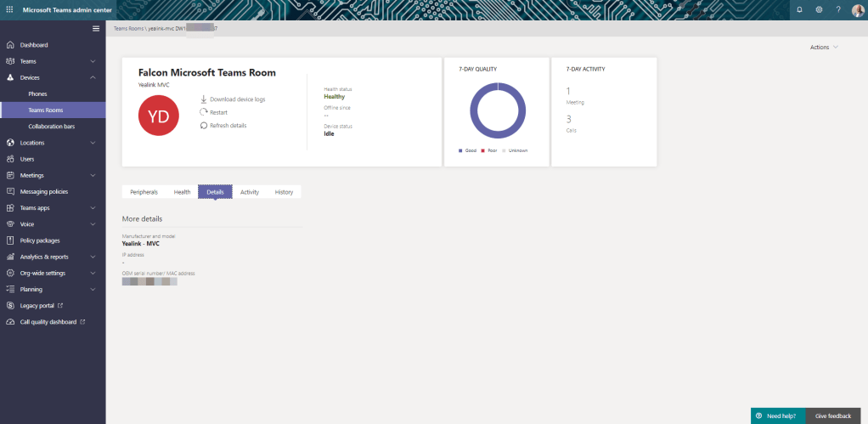Viewport: 868px width, 424px height.
Task: Open the user profile avatar
Action: point(857,9)
